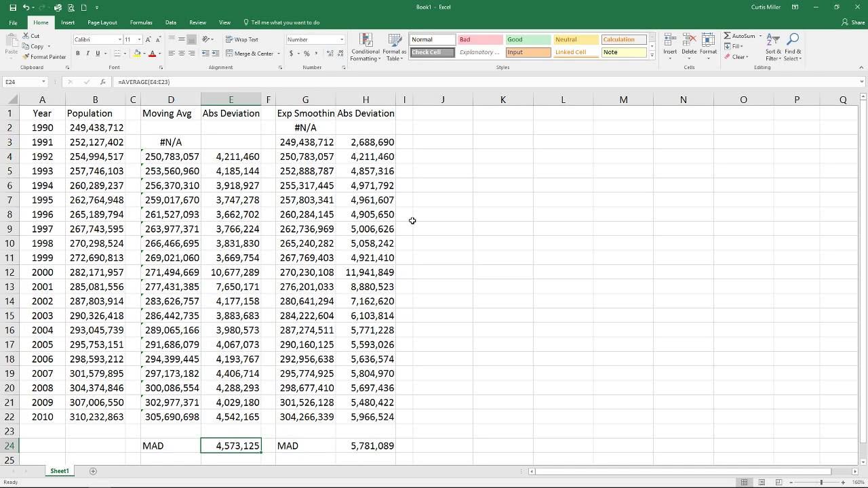Toggle Wrap Text for cells
Screen dimensions: 868x488
[242, 39]
